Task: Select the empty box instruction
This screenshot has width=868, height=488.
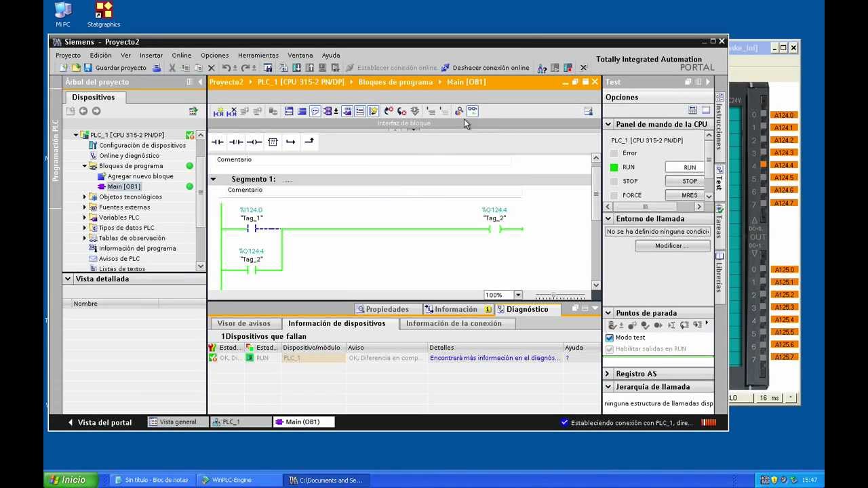Action: tap(273, 142)
